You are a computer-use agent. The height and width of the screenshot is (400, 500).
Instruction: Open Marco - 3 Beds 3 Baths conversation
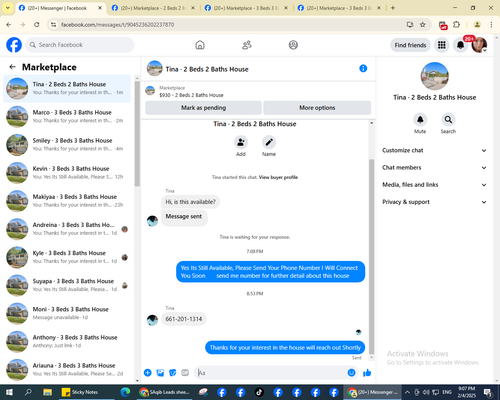tap(67, 116)
